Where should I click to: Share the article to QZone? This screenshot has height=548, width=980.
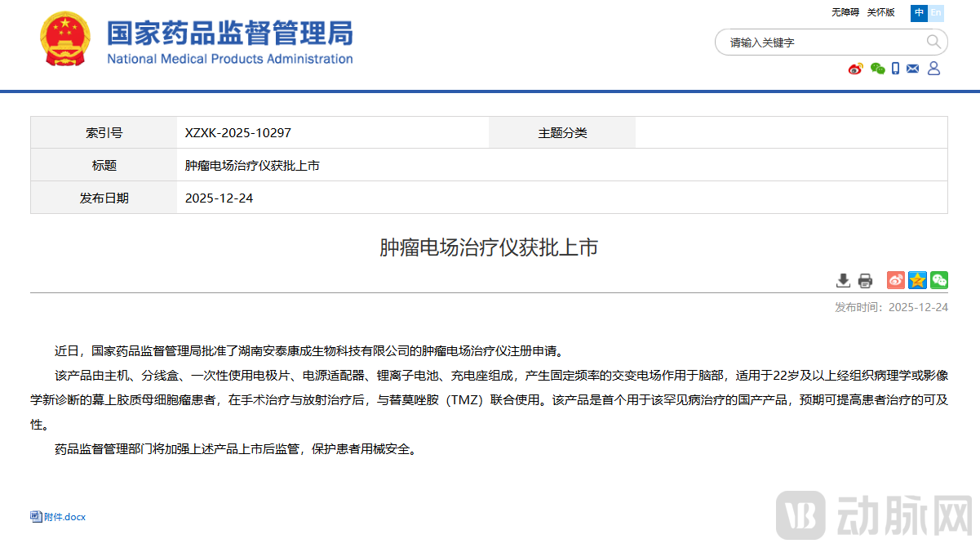click(916, 280)
